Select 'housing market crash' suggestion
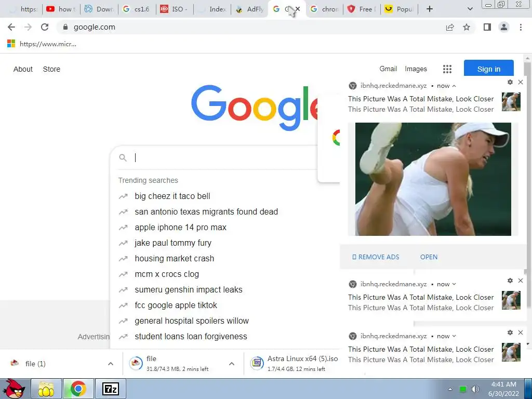This screenshot has width=532, height=399. coord(175,259)
